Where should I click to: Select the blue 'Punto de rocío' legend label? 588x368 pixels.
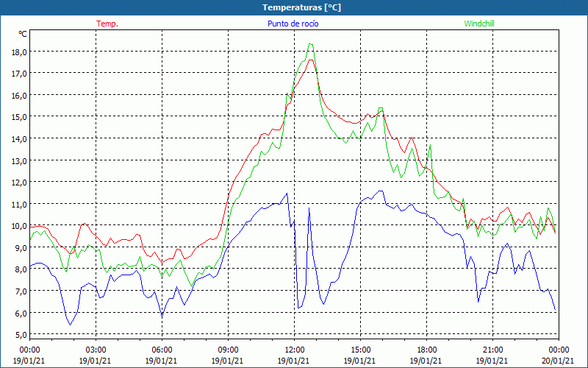(293, 24)
